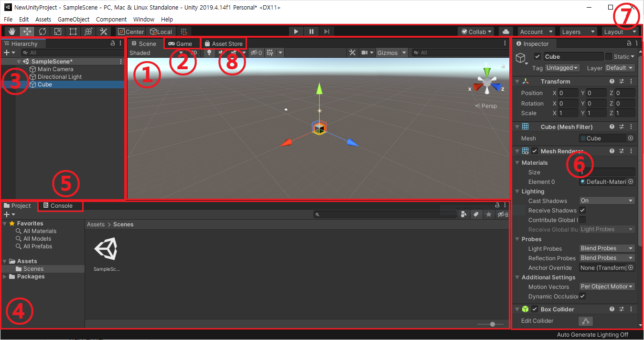This screenshot has width=644, height=340.
Task: Click Element 0 material picker circle
Action: 631,181
